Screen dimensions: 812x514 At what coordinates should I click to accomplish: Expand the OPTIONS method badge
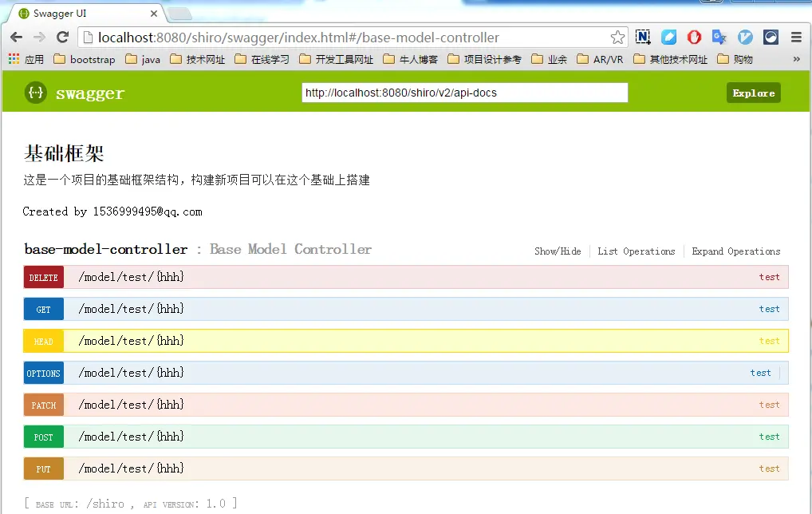[44, 373]
